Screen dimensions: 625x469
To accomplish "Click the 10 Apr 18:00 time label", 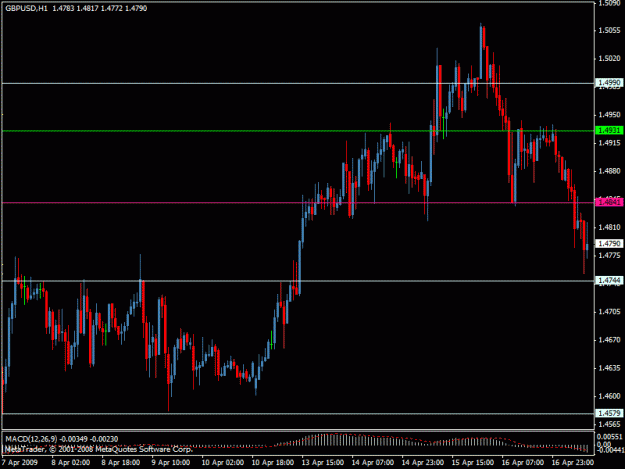I will click(273, 463).
